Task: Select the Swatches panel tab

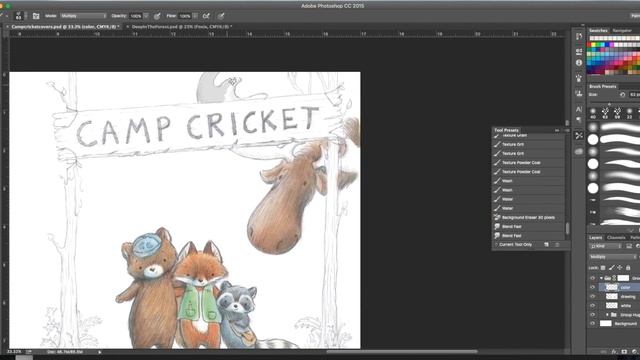Action: point(598,31)
